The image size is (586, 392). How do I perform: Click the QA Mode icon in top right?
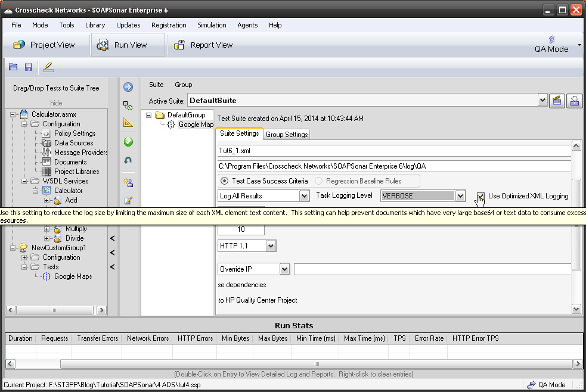pyautogui.click(x=551, y=39)
